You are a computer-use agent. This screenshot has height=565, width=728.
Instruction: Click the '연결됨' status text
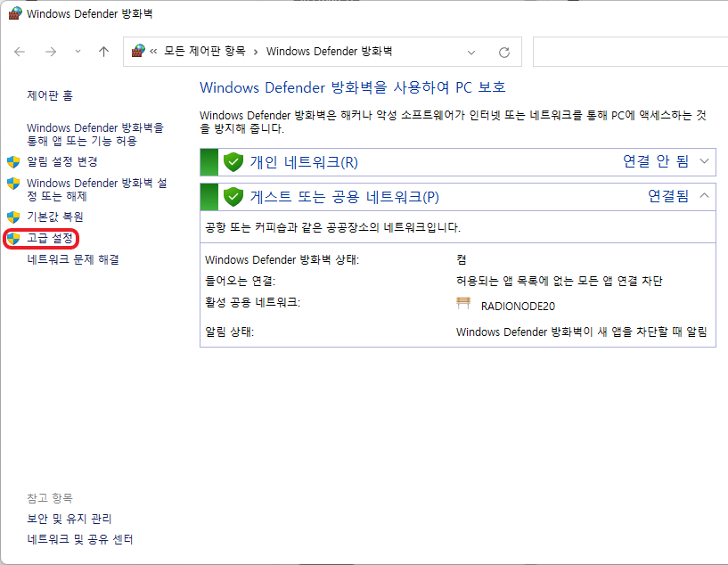[668, 196]
